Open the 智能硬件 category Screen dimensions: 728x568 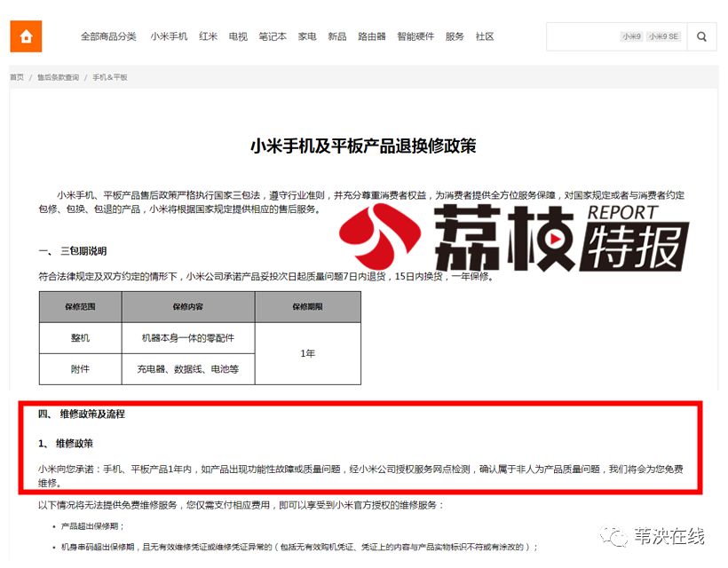click(416, 36)
